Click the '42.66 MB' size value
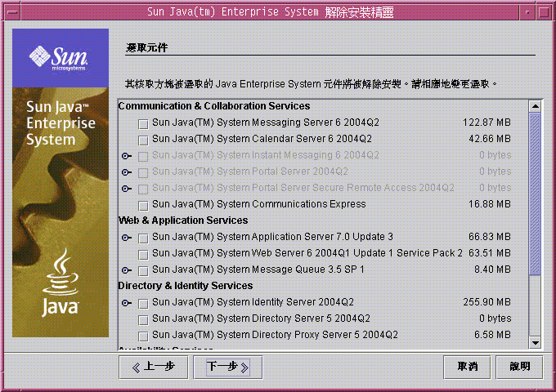 (x=489, y=139)
